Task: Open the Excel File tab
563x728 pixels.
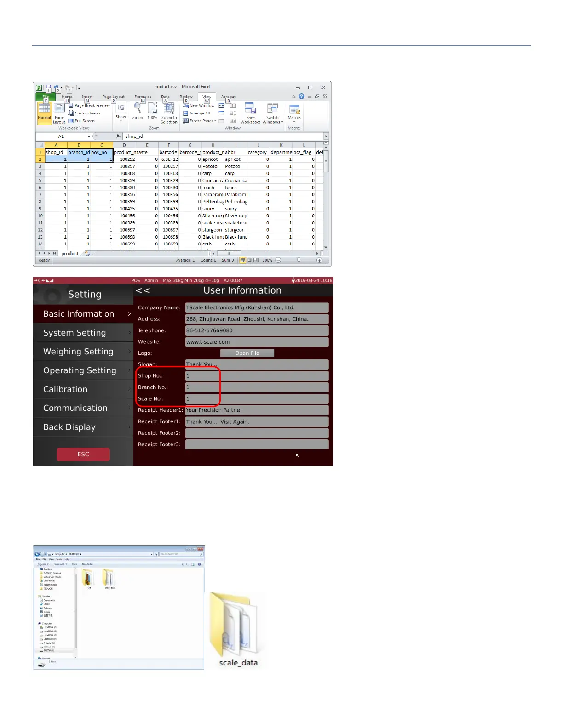Action: pos(46,97)
